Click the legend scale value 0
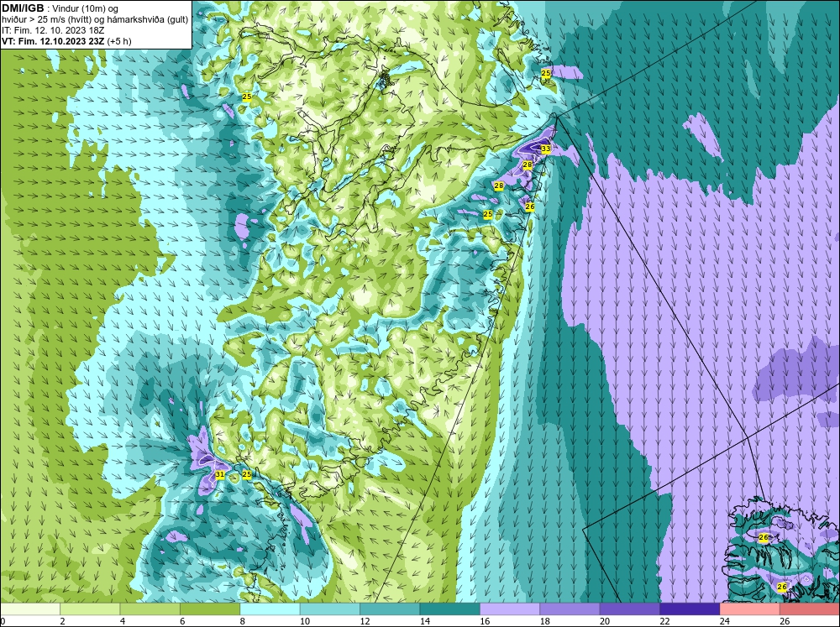840x627 pixels. (3, 621)
